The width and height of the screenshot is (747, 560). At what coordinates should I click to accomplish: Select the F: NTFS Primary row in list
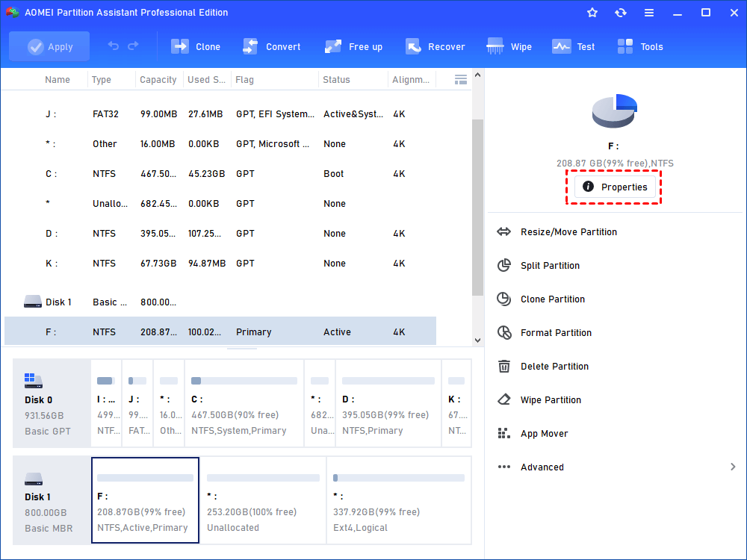pos(220,332)
